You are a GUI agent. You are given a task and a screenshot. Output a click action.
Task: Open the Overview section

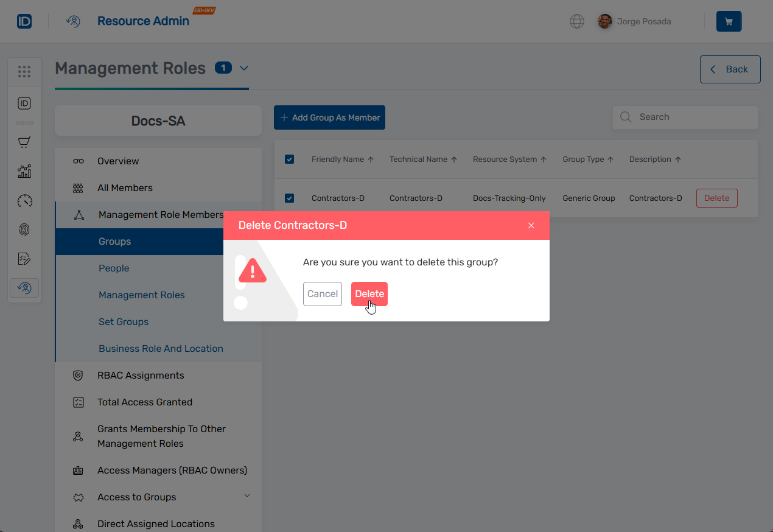coord(117,161)
